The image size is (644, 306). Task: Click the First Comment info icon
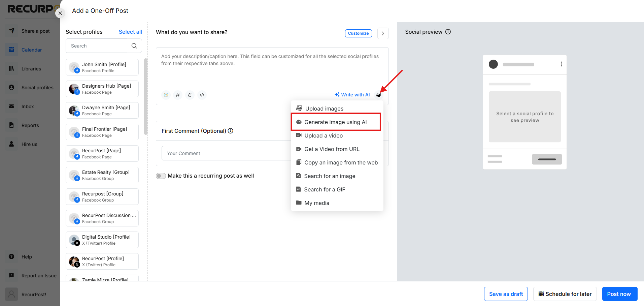[231, 131]
